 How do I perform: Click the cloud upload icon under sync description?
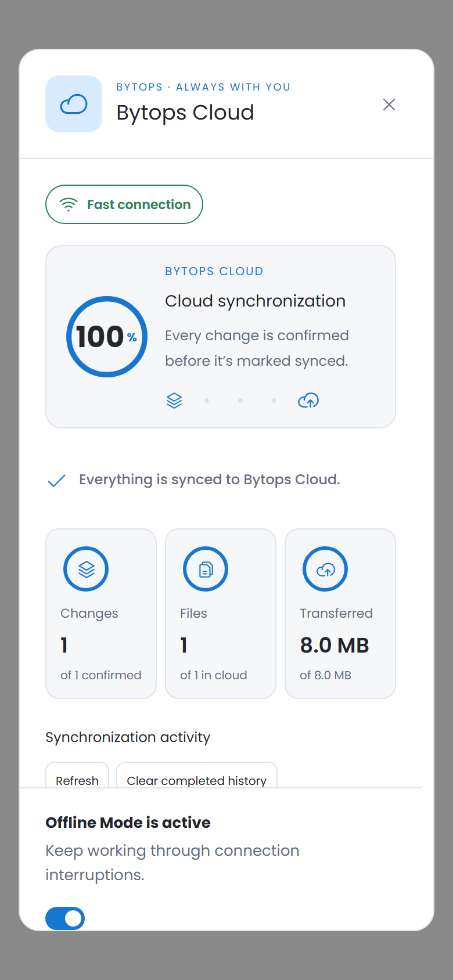(x=308, y=401)
